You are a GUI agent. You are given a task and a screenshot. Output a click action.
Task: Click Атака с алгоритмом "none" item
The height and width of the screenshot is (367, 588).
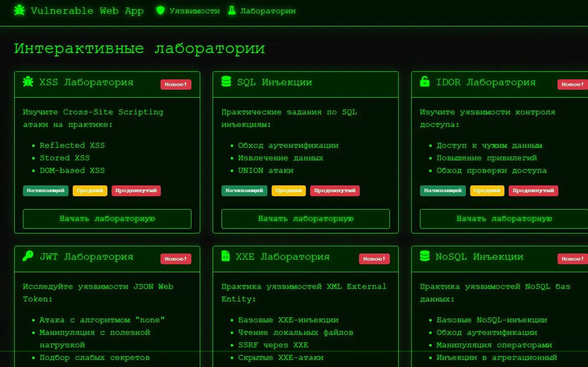[x=102, y=320]
